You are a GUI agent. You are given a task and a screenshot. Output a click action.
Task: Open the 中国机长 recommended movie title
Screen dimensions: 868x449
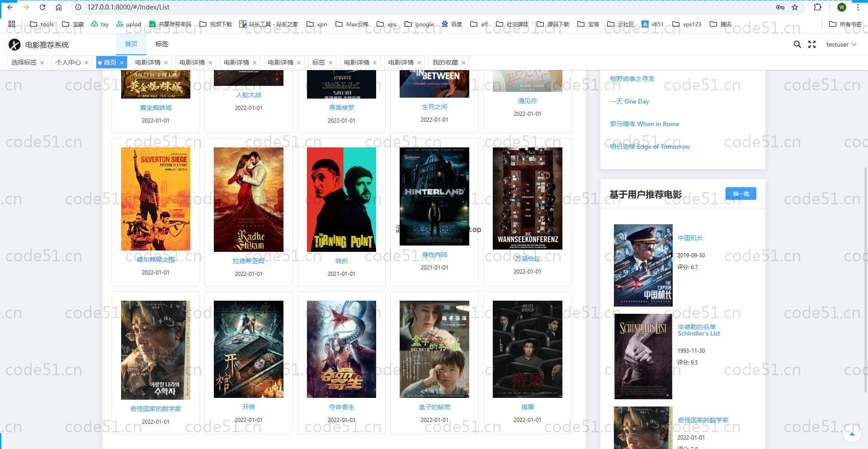tap(690, 238)
